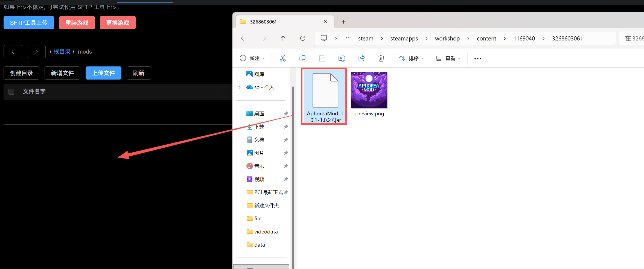
Task: Click the Share icon in toolbar
Action: 361,58
